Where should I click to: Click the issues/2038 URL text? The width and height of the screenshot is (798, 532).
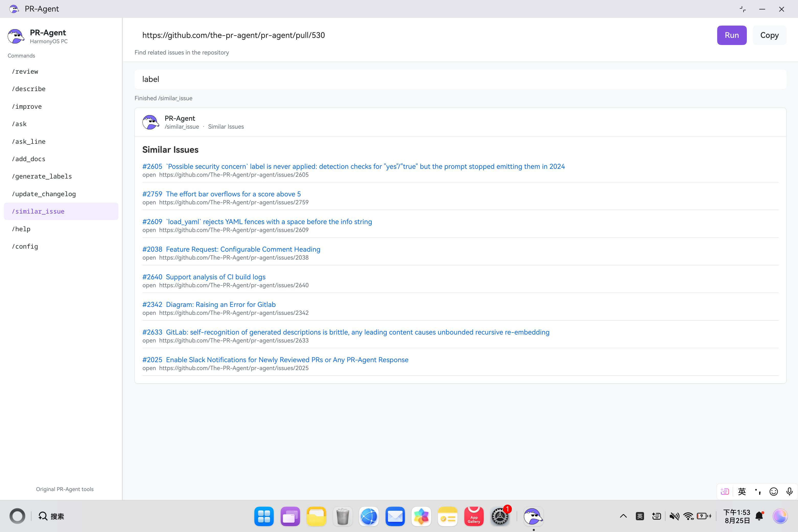pos(234,258)
